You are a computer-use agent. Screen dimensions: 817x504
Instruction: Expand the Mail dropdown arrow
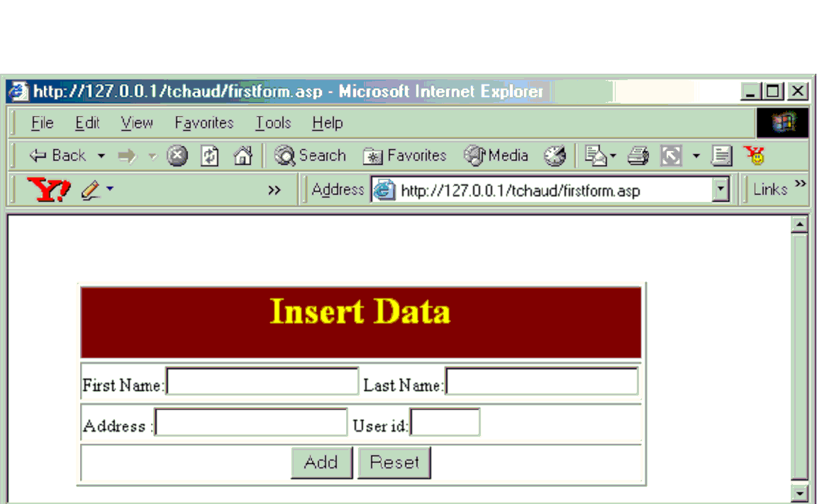613,156
